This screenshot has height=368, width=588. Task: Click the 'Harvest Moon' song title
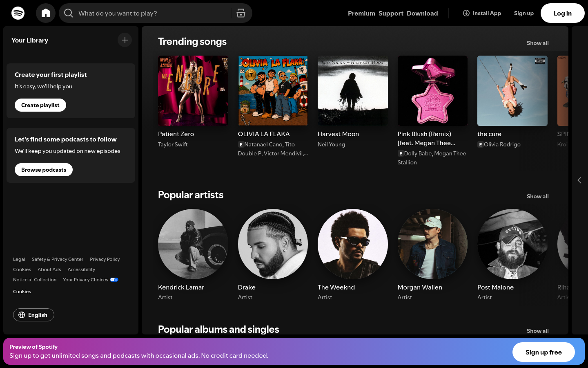click(338, 134)
